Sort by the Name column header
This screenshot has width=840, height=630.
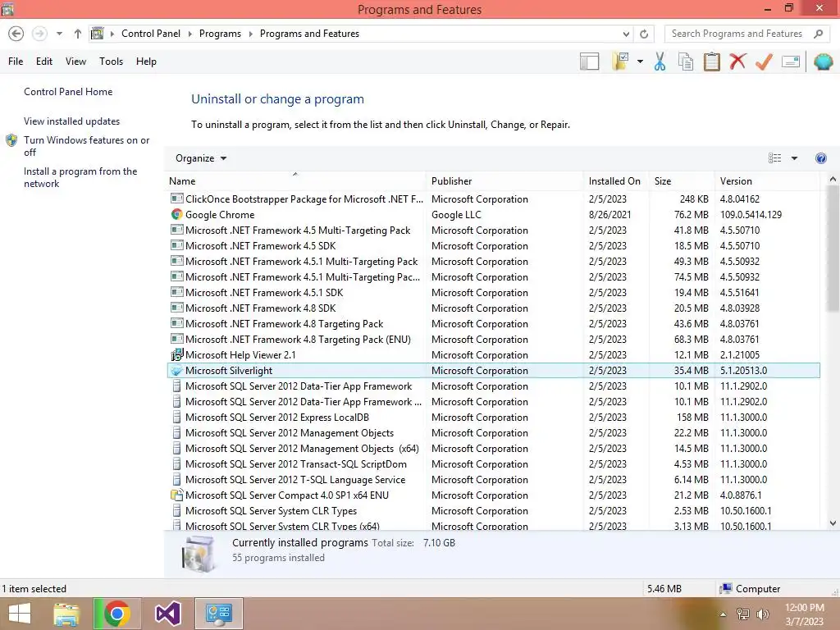coord(294,181)
